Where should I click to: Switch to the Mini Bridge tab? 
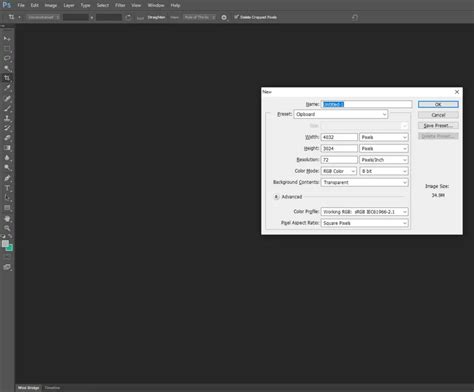[x=28, y=388]
